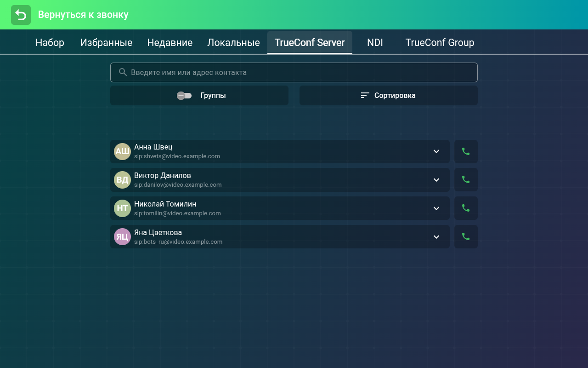588x368 pixels.
Task: Call Анна Швец with phone icon
Action: click(466, 151)
